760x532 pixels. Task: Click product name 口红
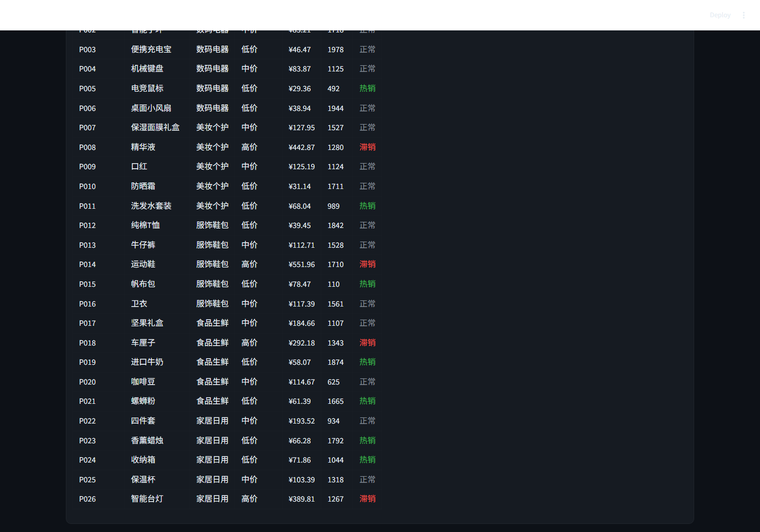click(x=139, y=167)
